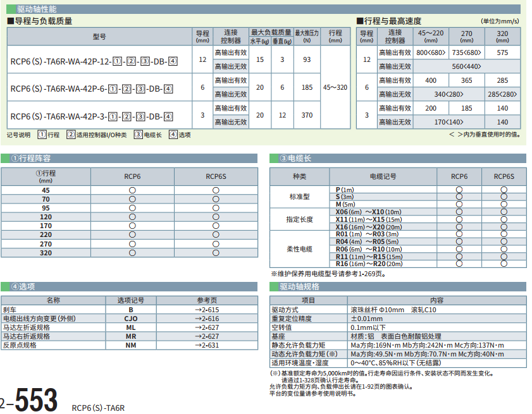Select the ±0.01mm repeatability value
532x414 pixels.
coord(366,319)
